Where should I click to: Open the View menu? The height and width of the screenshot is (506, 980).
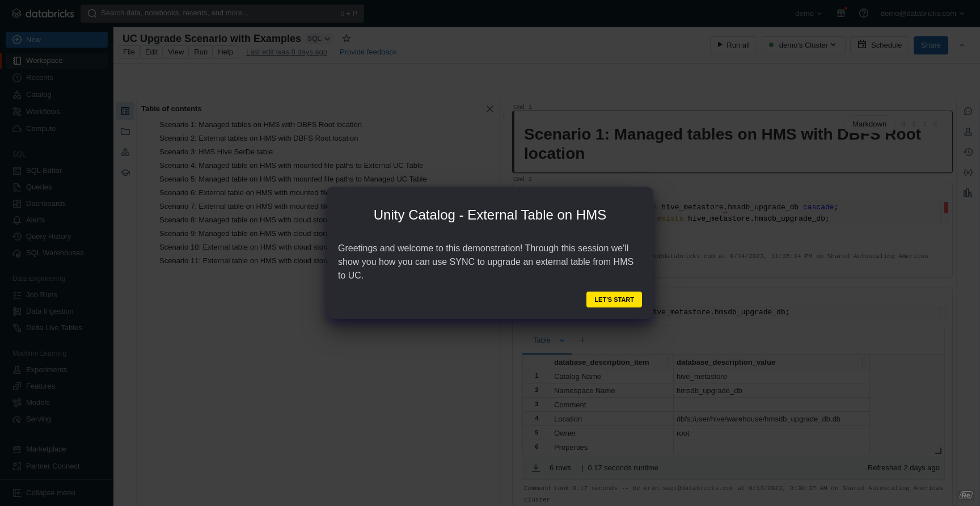point(176,52)
